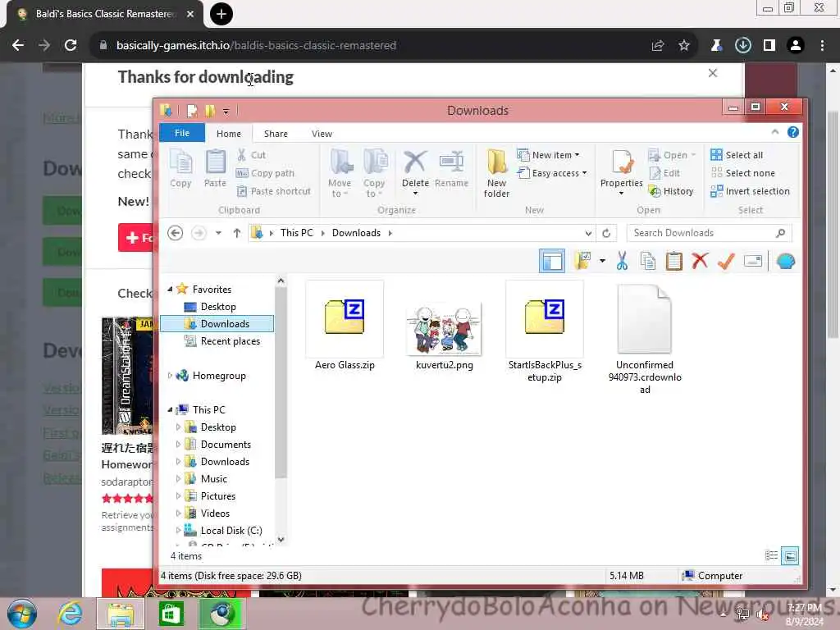
Task: Click the Copy pages icon in the classic toolbar
Action: click(648, 262)
